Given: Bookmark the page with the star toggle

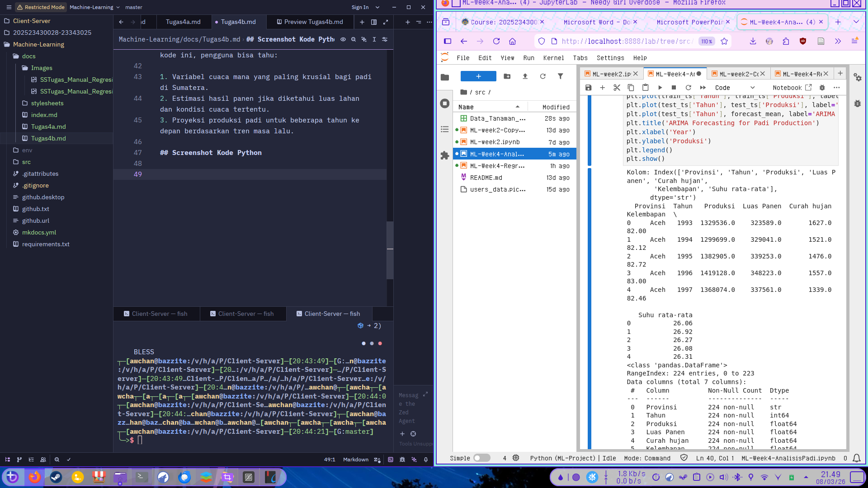Looking at the screenshot, I should coord(724,41).
